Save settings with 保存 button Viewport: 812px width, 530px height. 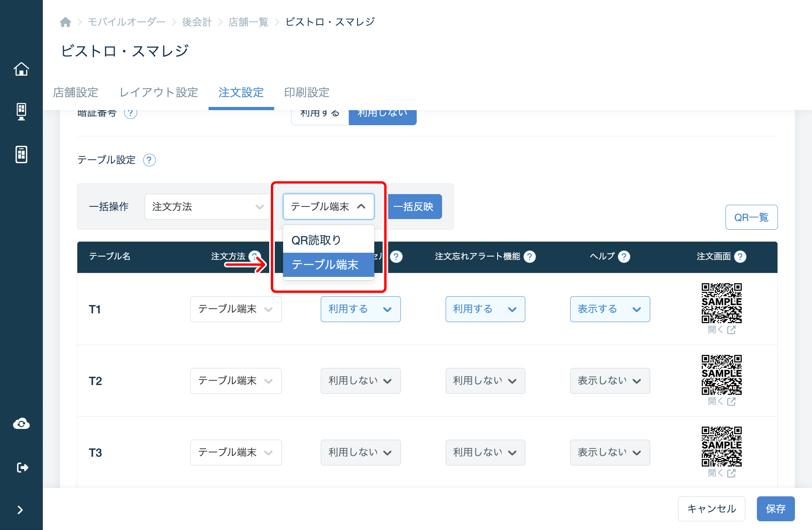tap(776, 509)
